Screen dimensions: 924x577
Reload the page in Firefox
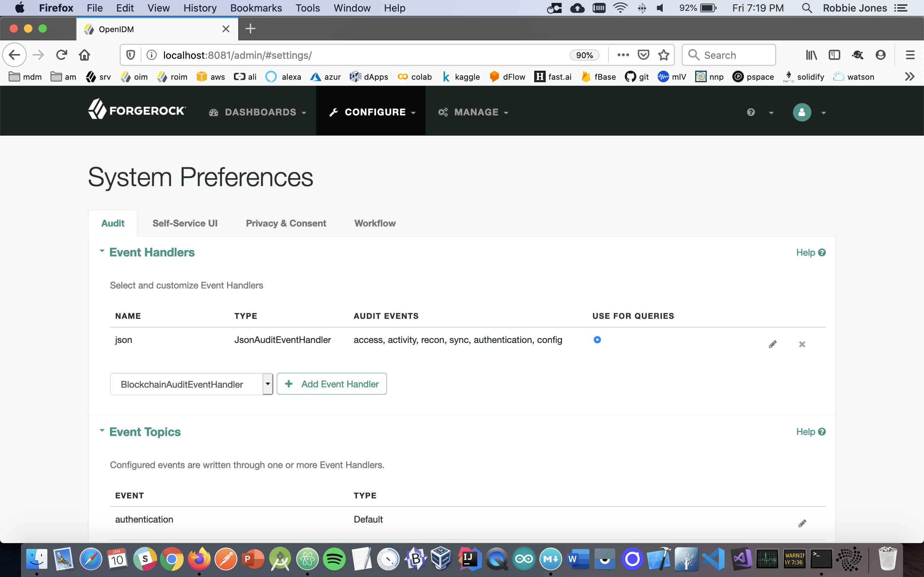tap(61, 55)
